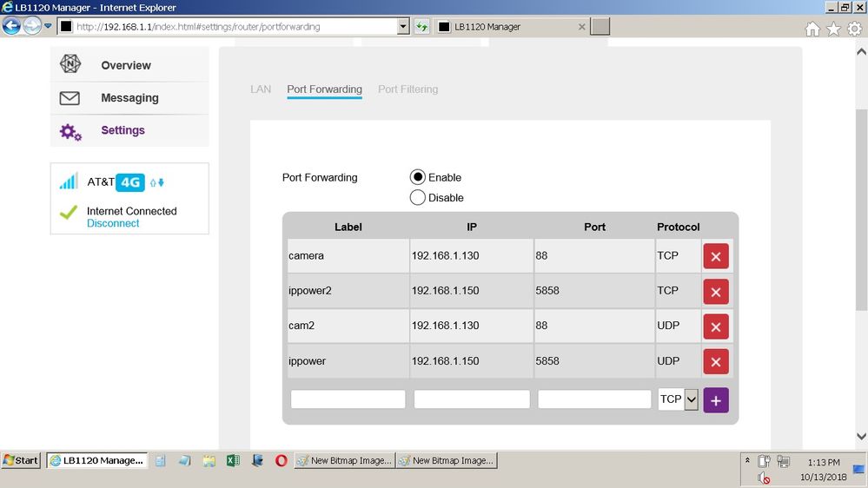The height and width of the screenshot is (488, 868).
Task: Expand the address bar URL dropdown
Action: [402, 27]
